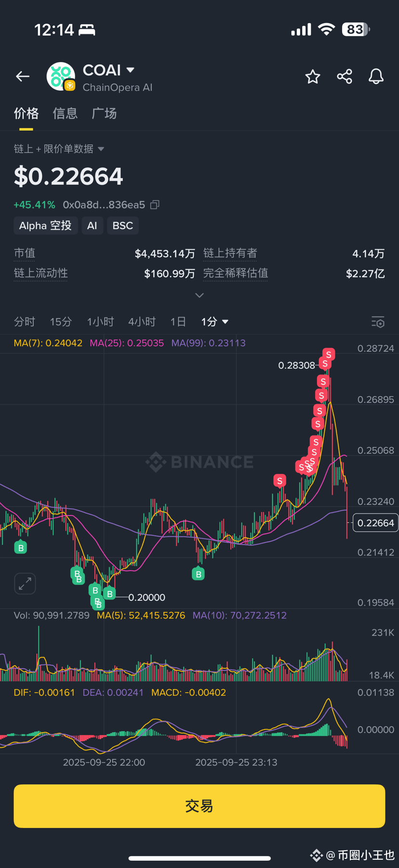399x868 pixels.
Task: Select the 15分 chart interval
Action: tap(61, 322)
